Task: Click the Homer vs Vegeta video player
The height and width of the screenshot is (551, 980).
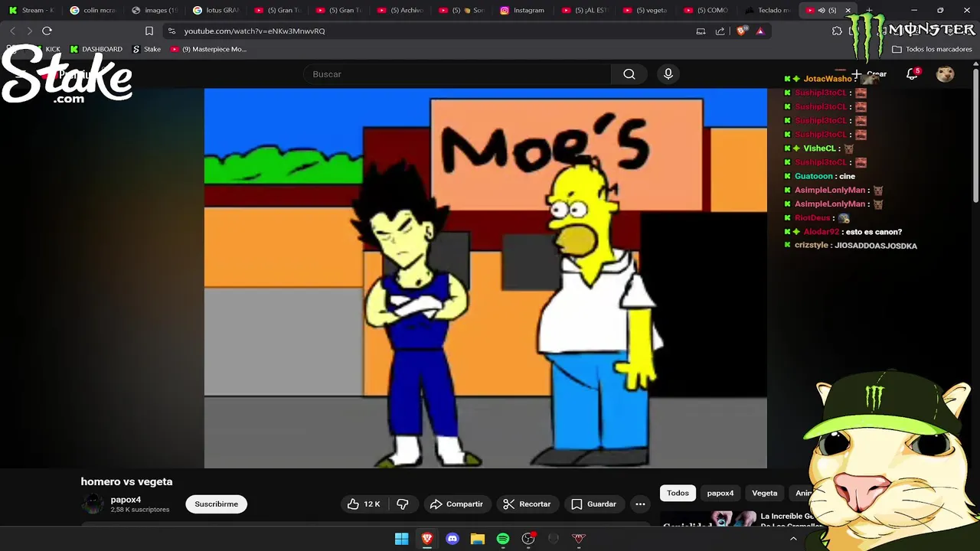Action: [485, 278]
